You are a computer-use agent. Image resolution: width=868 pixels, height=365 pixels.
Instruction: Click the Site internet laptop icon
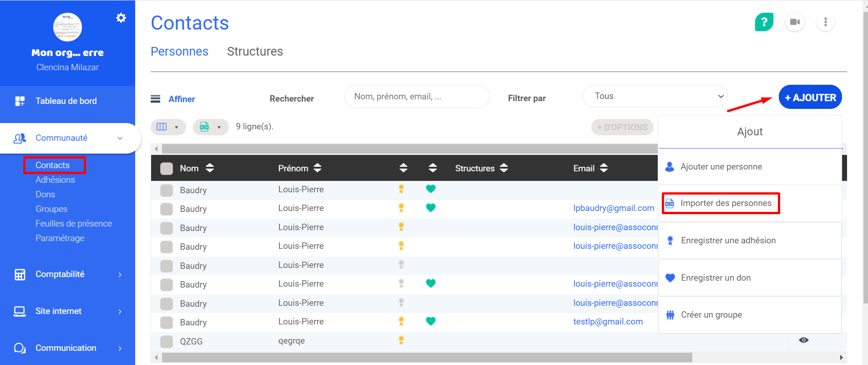click(20, 311)
